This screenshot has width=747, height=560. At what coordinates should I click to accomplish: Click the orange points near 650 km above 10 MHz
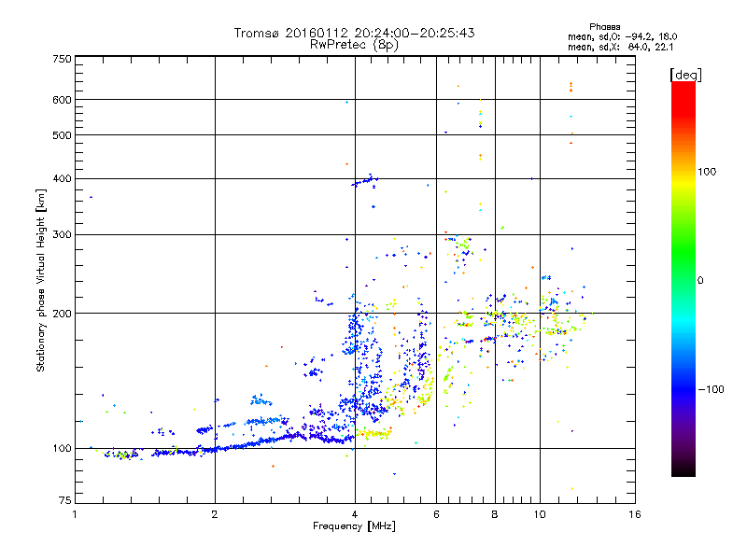tap(571, 87)
